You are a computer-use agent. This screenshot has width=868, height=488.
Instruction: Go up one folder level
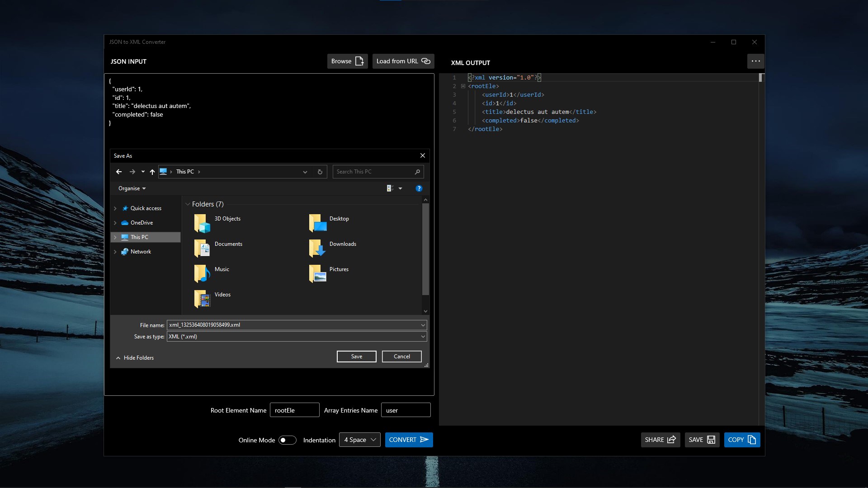click(x=152, y=172)
